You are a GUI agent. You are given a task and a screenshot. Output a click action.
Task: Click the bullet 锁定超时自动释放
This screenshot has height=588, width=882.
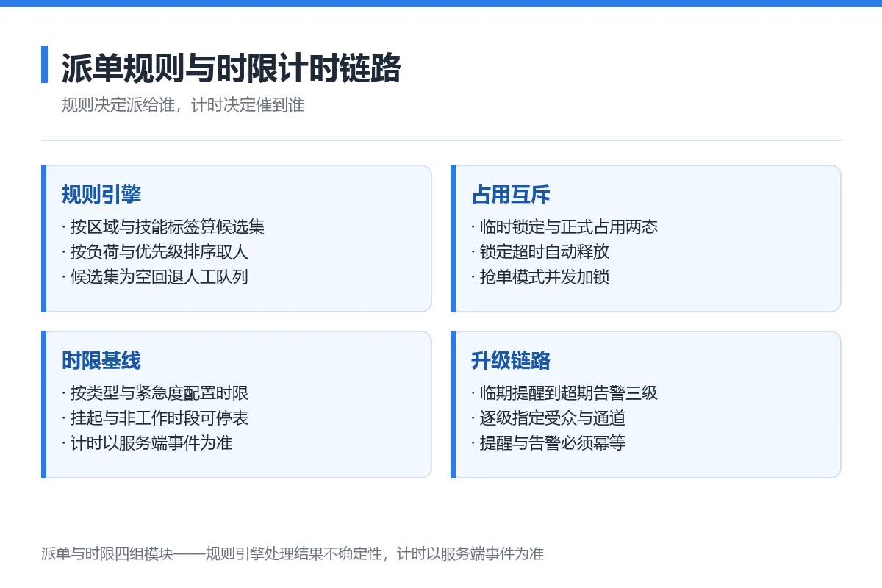(x=540, y=251)
